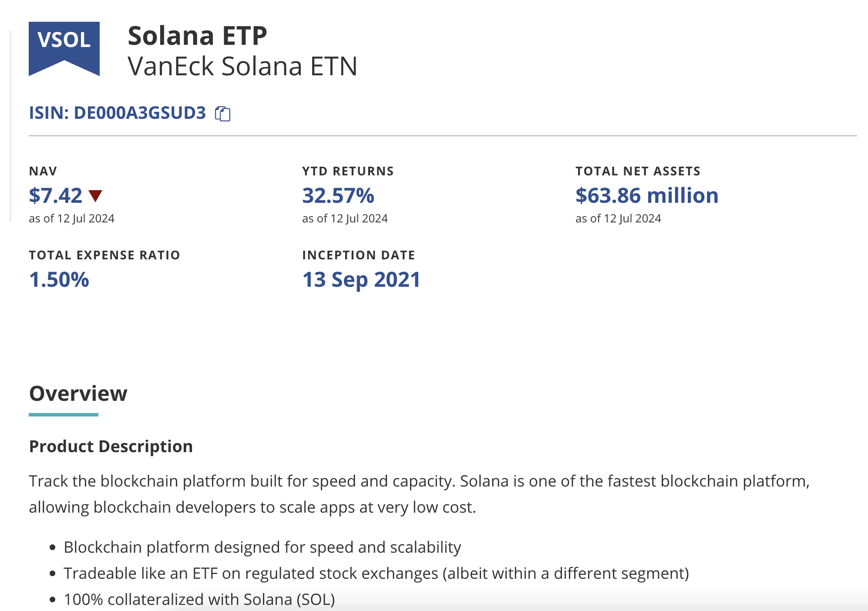Image resolution: width=868 pixels, height=611 pixels.
Task: Click the Product Description heading
Action: click(x=111, y=446)
